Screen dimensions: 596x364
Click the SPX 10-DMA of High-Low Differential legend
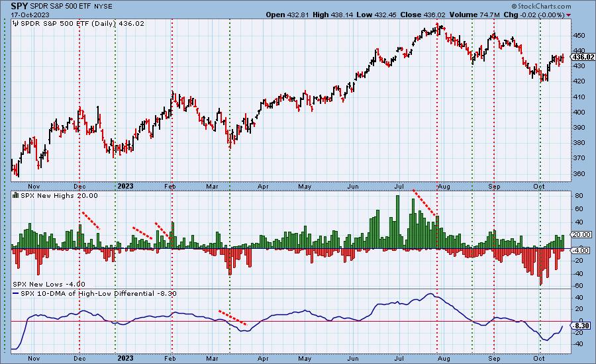coord(99,293)
